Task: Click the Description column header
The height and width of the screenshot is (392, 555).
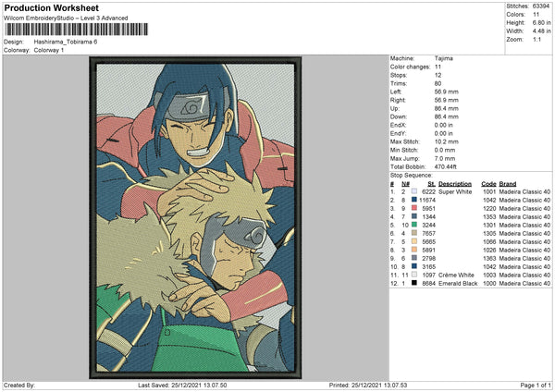Action: coord(455,184)
